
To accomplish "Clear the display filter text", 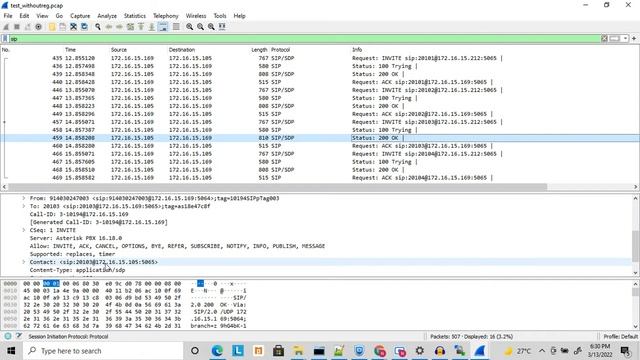I will tap(604, 39).
